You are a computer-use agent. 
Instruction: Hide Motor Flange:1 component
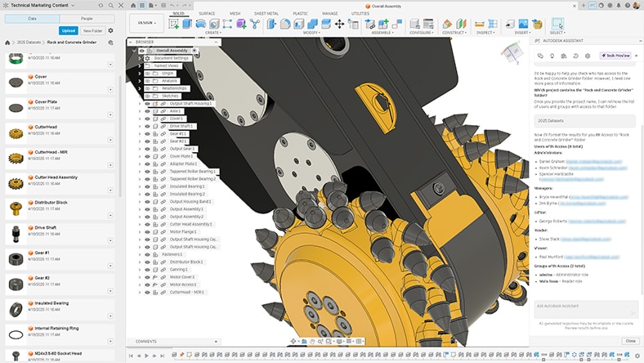pyautogui.click(x=147, y=232)
